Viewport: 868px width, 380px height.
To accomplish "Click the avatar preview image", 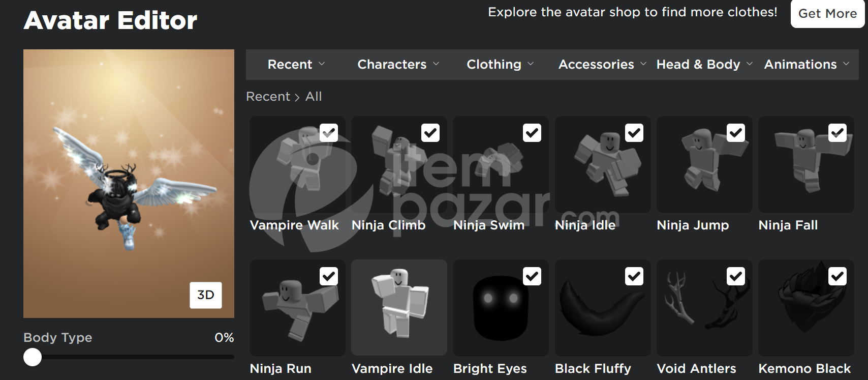I will tap(129, 184).
